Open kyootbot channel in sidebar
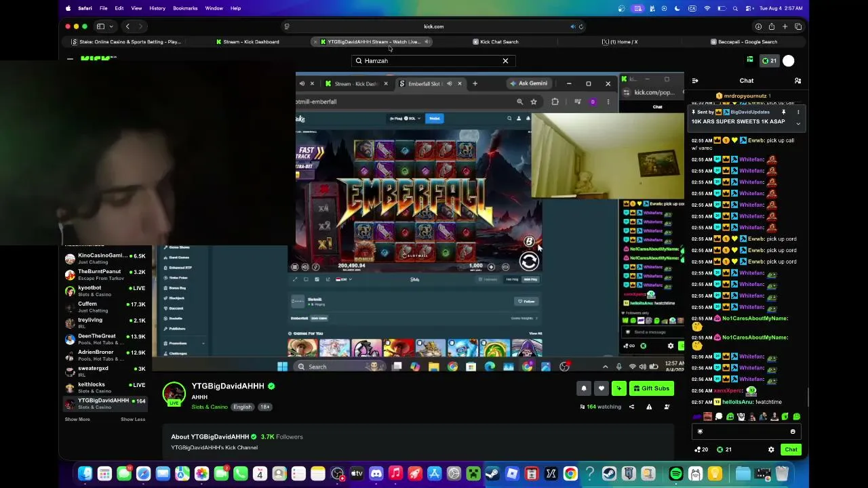The width and height of the screenshot is (868, 488). point(105,291)
